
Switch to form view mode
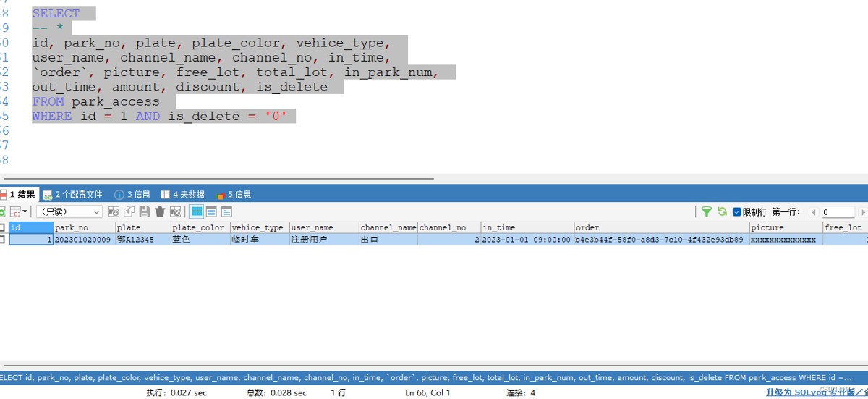(x=211, y=211)
